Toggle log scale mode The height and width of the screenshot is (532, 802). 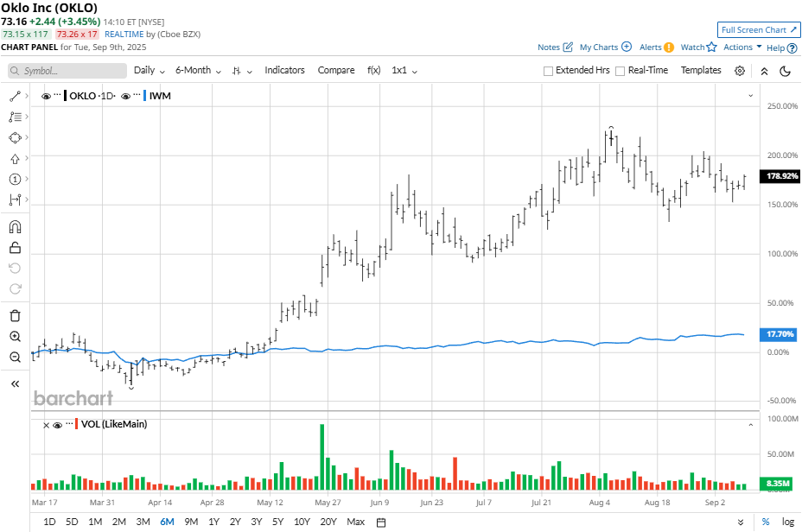tap(788, 522)
